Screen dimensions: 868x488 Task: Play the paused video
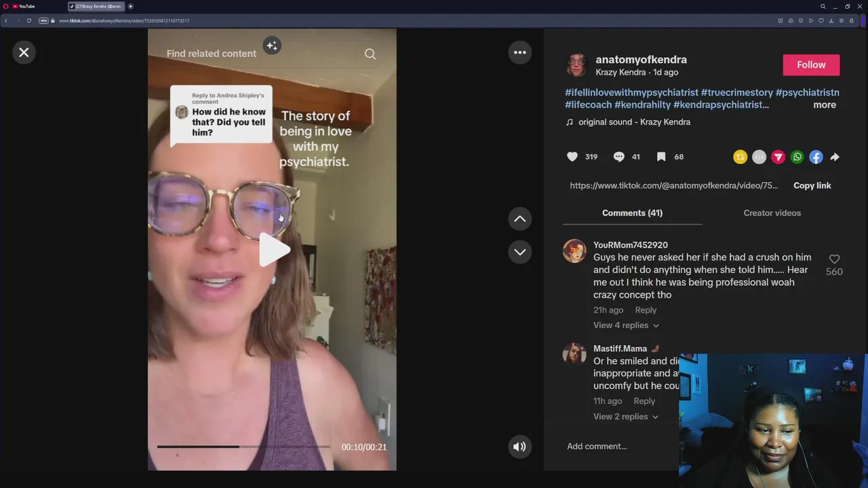pos(275,250)
